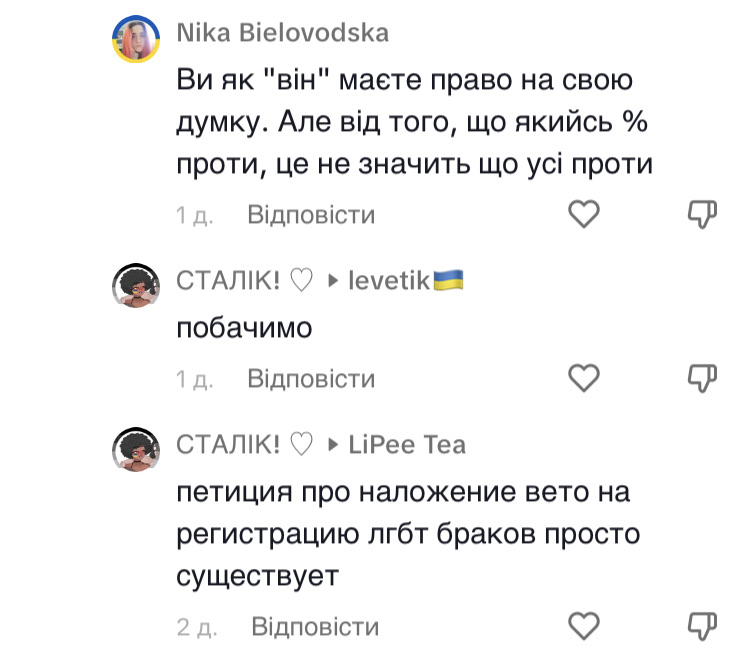Open LiPee Tea's profile from reply mention
The width and height of the screenshot is (750, 655).
[x=406, y=445]
